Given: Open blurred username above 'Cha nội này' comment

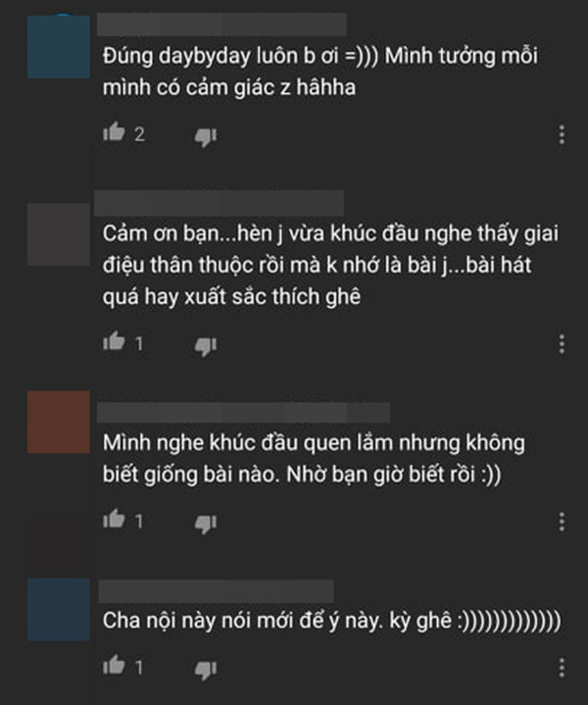Looking at the screenshot, I should click(216, 591).
